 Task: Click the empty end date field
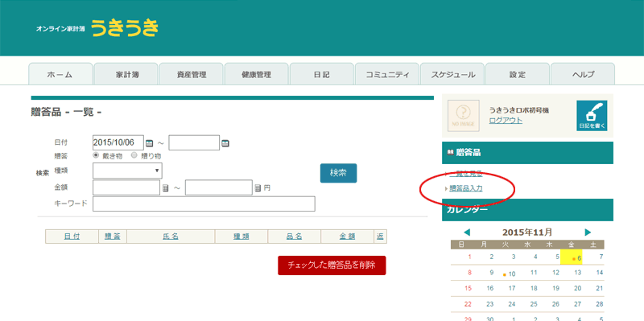tap(194, 143)
